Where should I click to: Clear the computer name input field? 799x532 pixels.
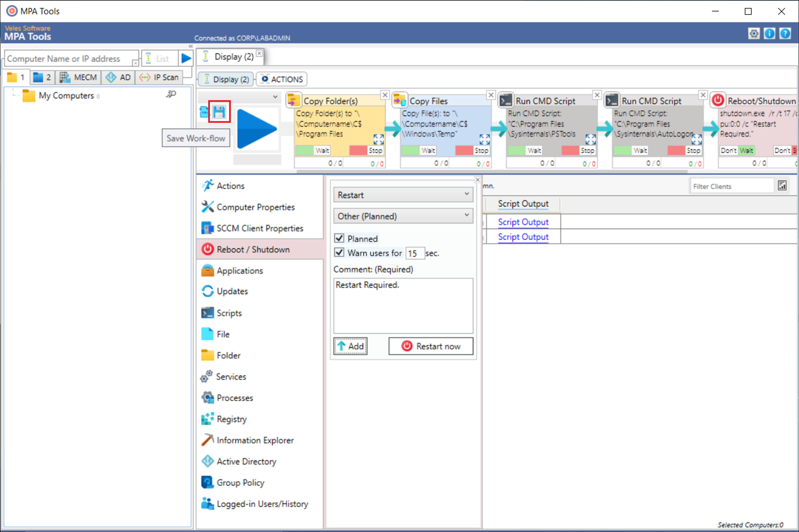tap(135, 63)
